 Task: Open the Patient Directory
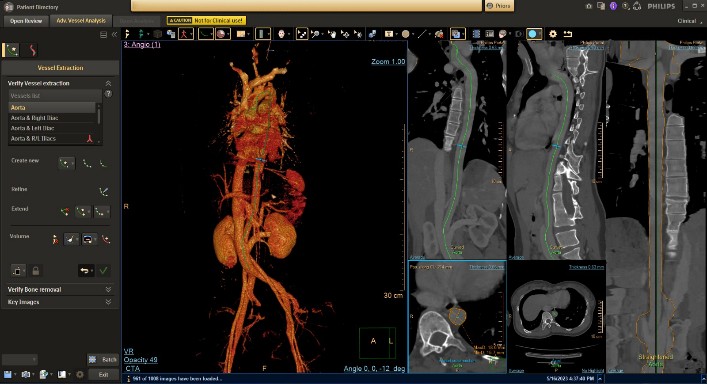[x=31, y=7]
